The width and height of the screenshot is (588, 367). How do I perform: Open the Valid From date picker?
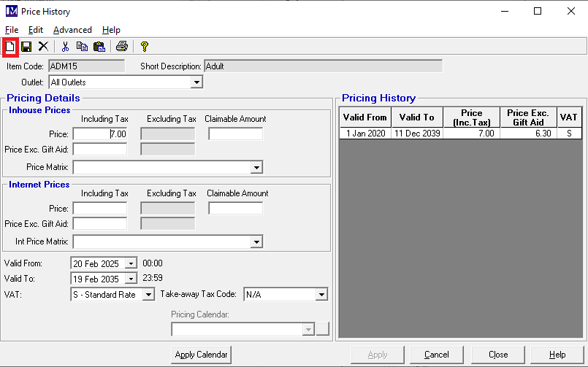131,263
